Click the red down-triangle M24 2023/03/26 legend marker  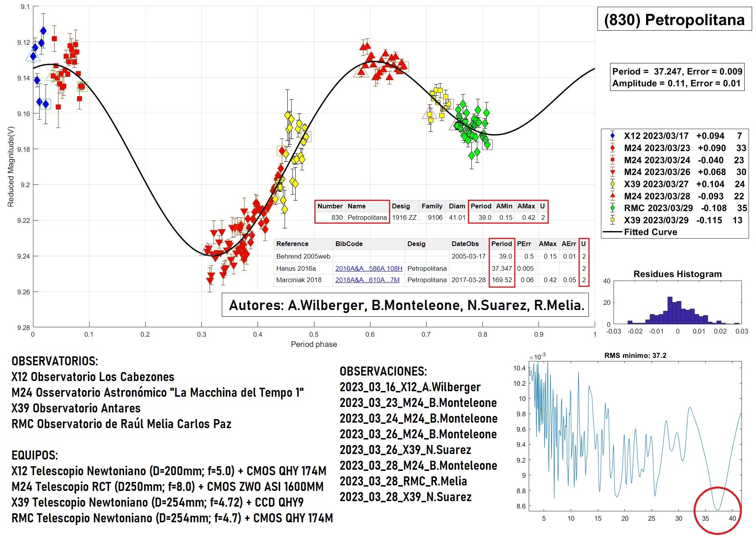(612, 172)
